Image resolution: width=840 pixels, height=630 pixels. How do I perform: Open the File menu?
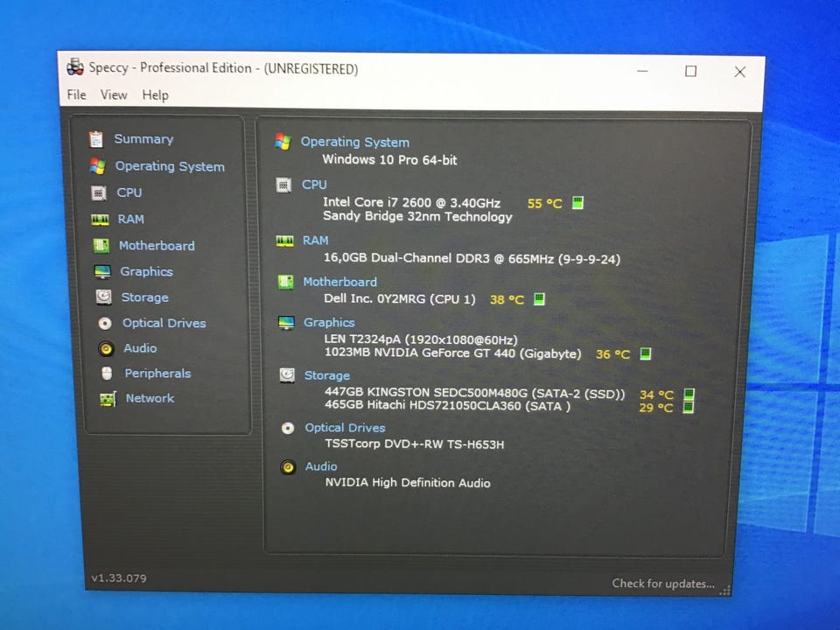pyautogui.click(x=76, y=94)
